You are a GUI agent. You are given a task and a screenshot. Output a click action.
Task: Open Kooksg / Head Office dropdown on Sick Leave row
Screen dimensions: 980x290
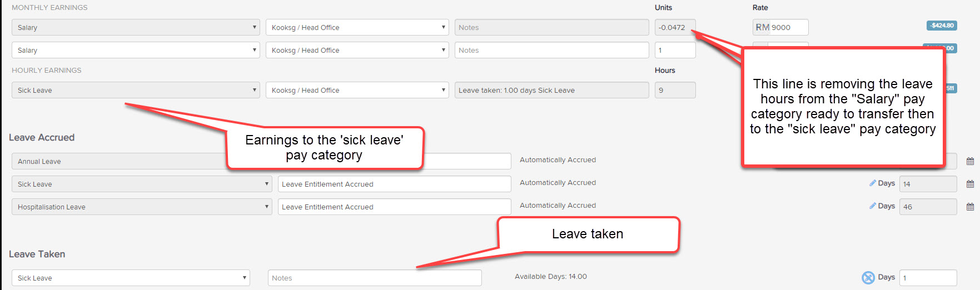tap(357, 90)
